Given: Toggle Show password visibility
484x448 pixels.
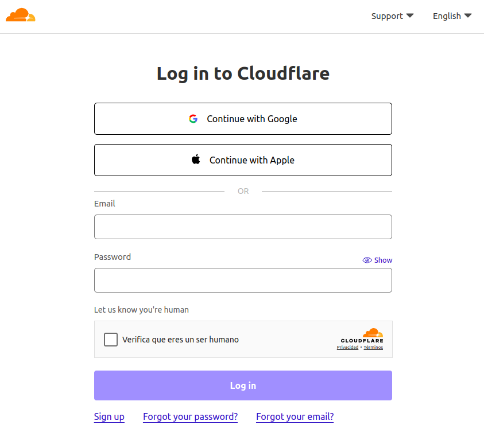Looking at the screenshot, I should tap(377, 260).
